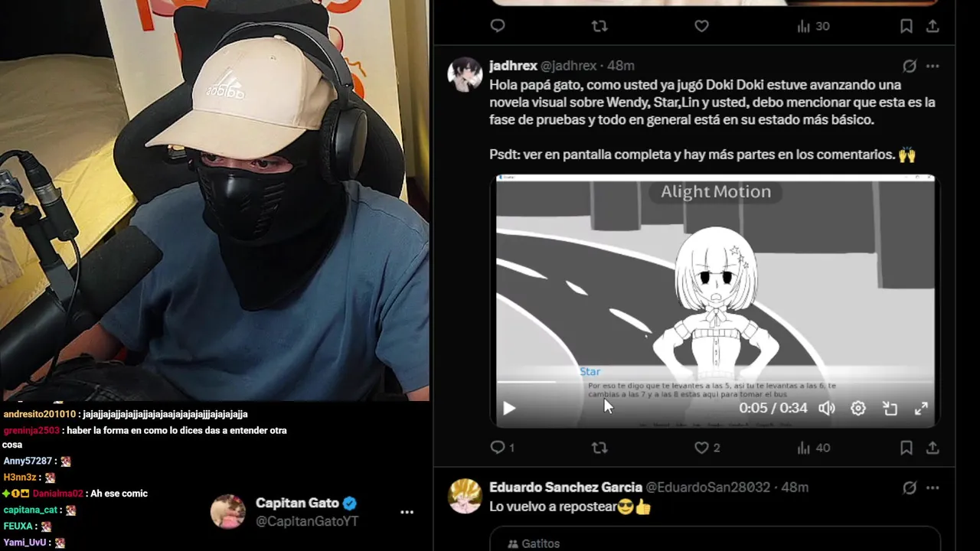
Task: Open more options on Eduardo Sanchez tweet
Action: [x=933, y=487]
